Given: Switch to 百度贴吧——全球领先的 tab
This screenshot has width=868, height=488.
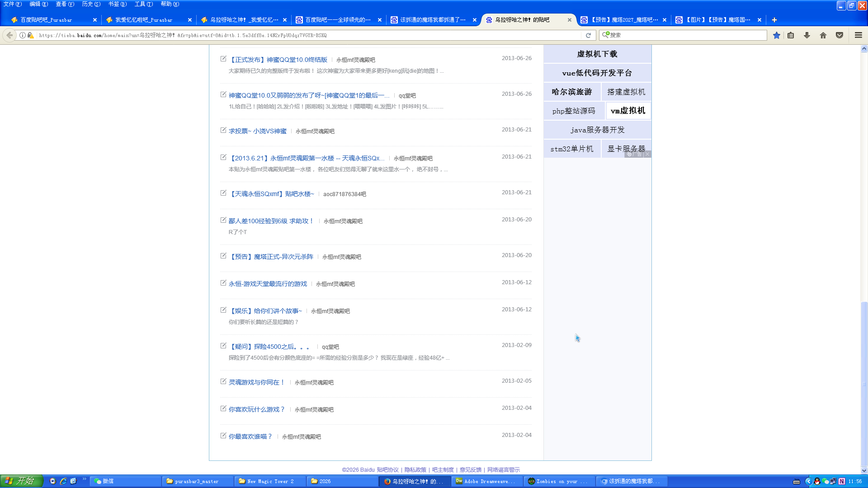Looking at the screenshot, I should pos(337,20).
